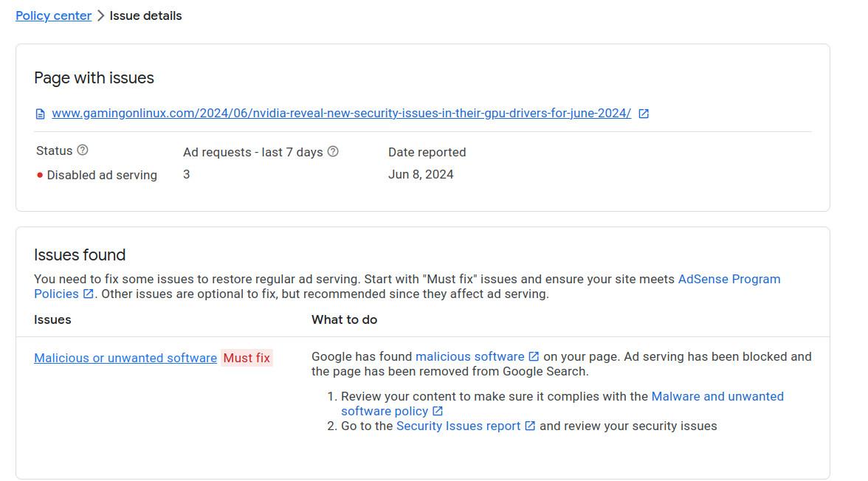Click the Issue details breadcrumb text
Screen dimensions: 868x481
[145, 15]
